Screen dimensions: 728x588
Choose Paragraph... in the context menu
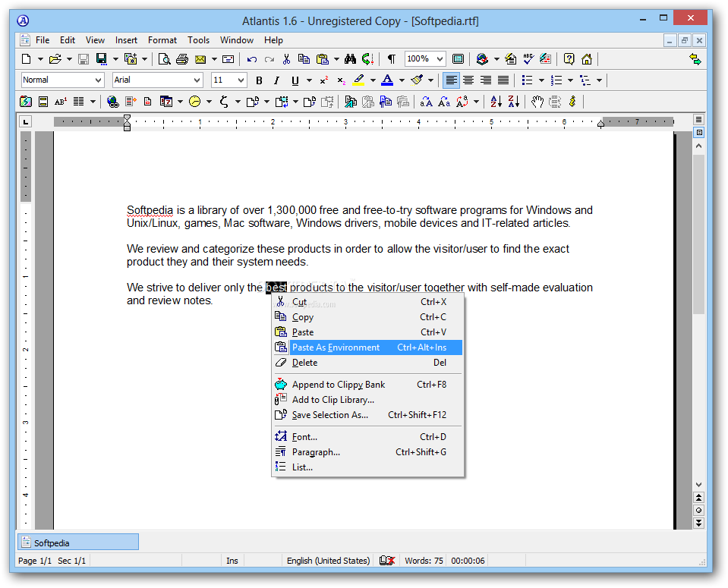(367, 452)
